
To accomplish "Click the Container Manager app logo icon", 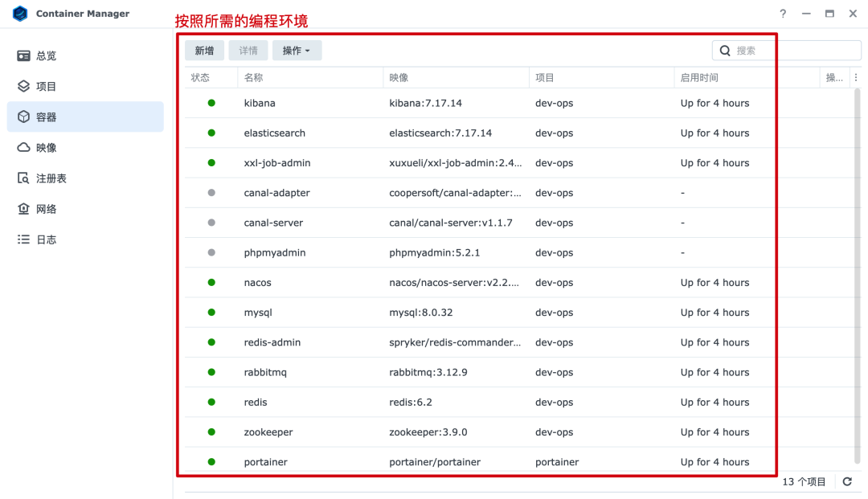I will pyautogui.click(x=20, y=14).
